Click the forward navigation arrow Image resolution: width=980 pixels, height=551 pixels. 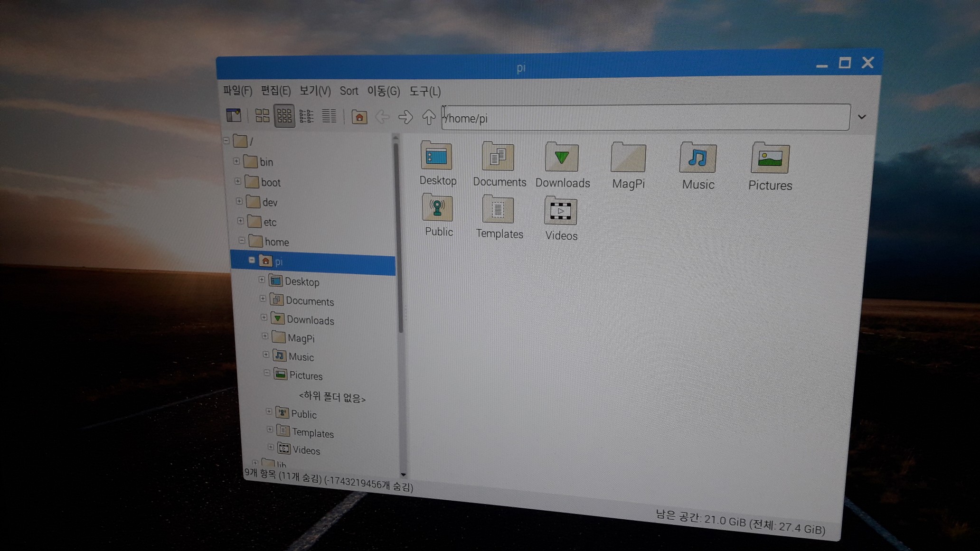tap(405, 117)
